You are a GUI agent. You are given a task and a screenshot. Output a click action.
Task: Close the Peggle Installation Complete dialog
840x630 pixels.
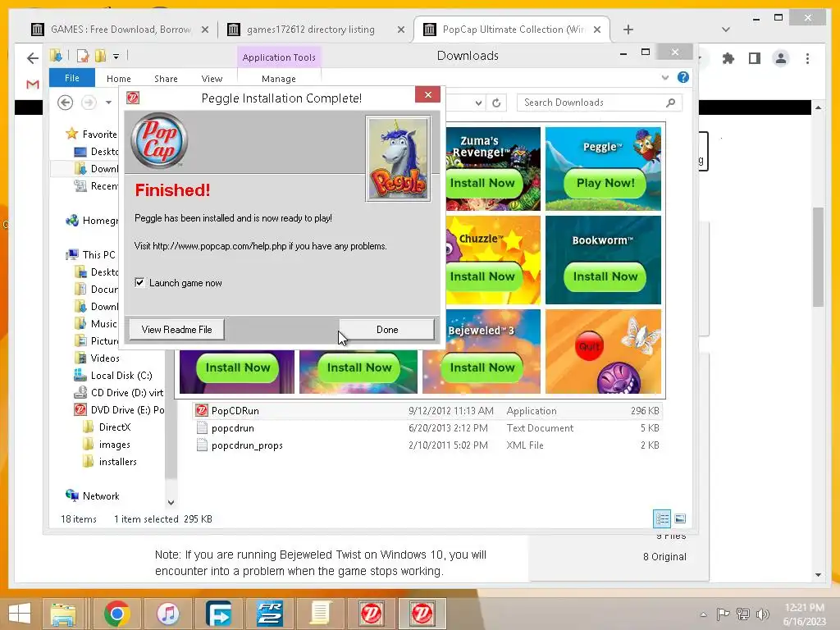(x=427, y=95)
